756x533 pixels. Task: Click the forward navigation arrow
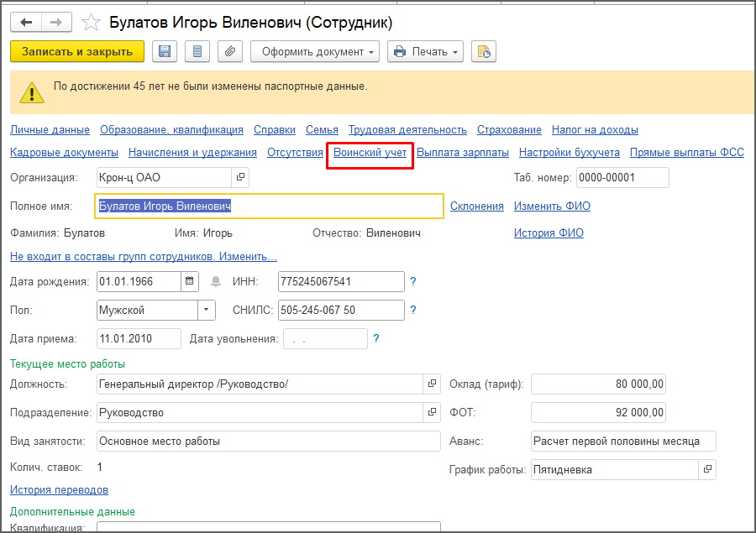point(55,22)
